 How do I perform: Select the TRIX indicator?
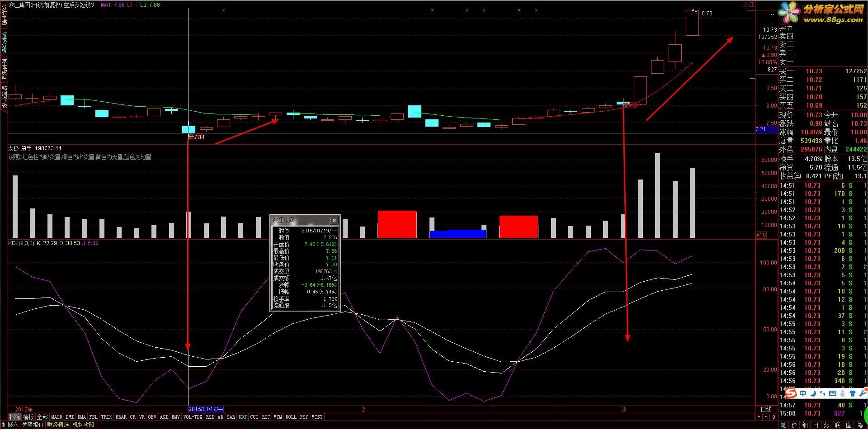pos(106,417)
